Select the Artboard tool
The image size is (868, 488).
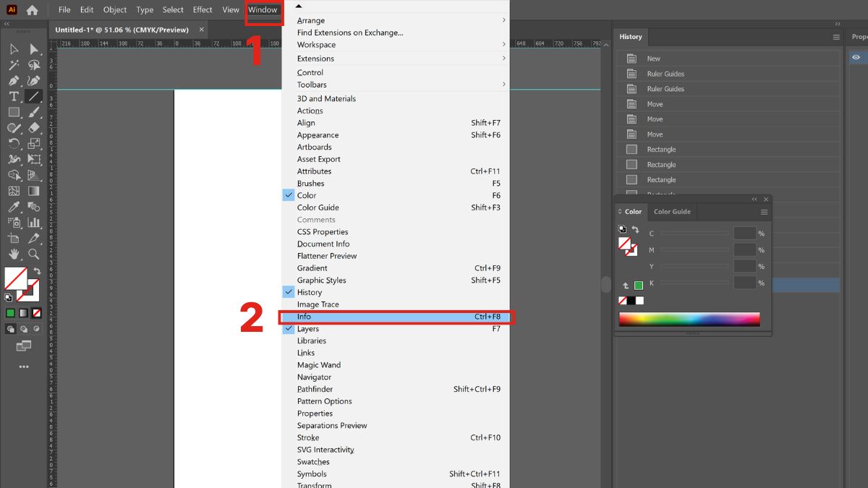[14, 239]
